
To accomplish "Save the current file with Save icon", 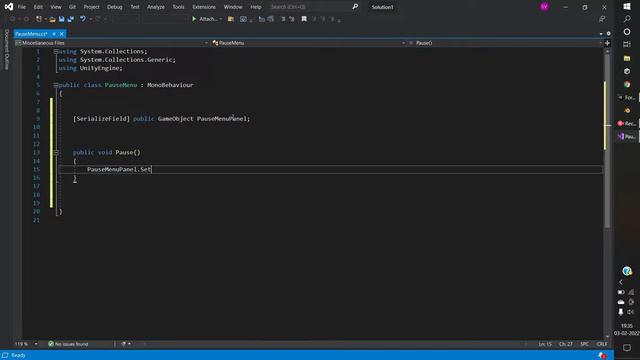I will 62,19.
